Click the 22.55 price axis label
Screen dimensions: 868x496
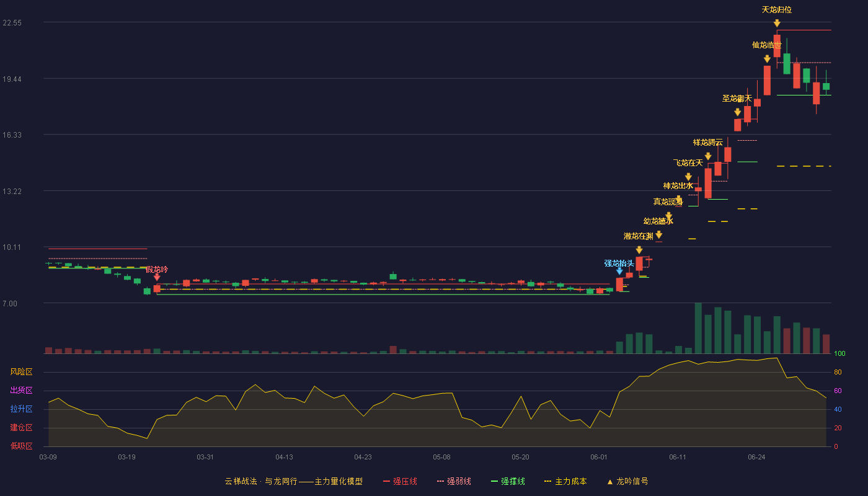click(12, 23)
